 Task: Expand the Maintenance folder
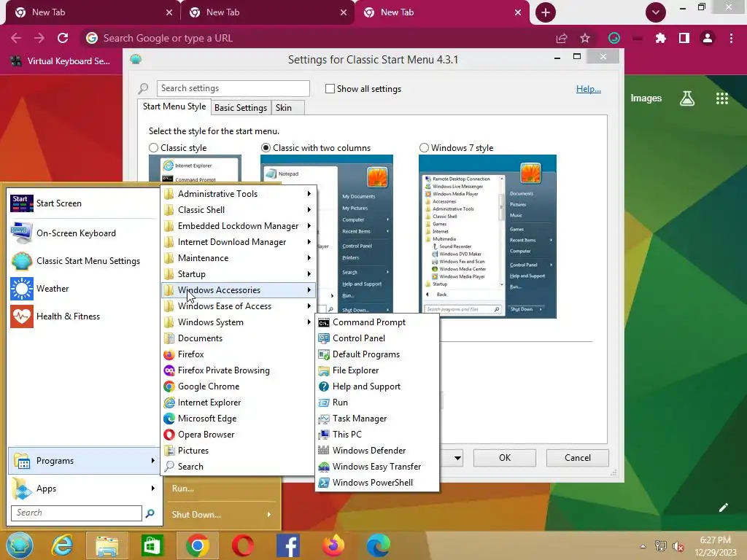pyautogui.click(x=239, y=258)
